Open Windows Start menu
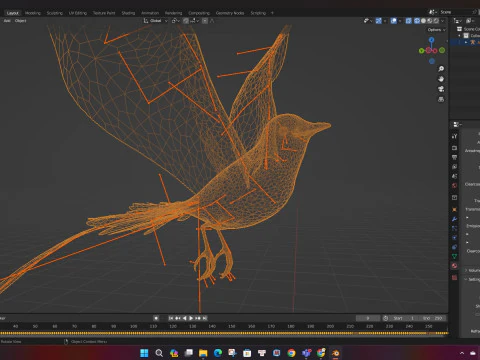The width and height of the screenshot is (480, 360). point(144,353)
